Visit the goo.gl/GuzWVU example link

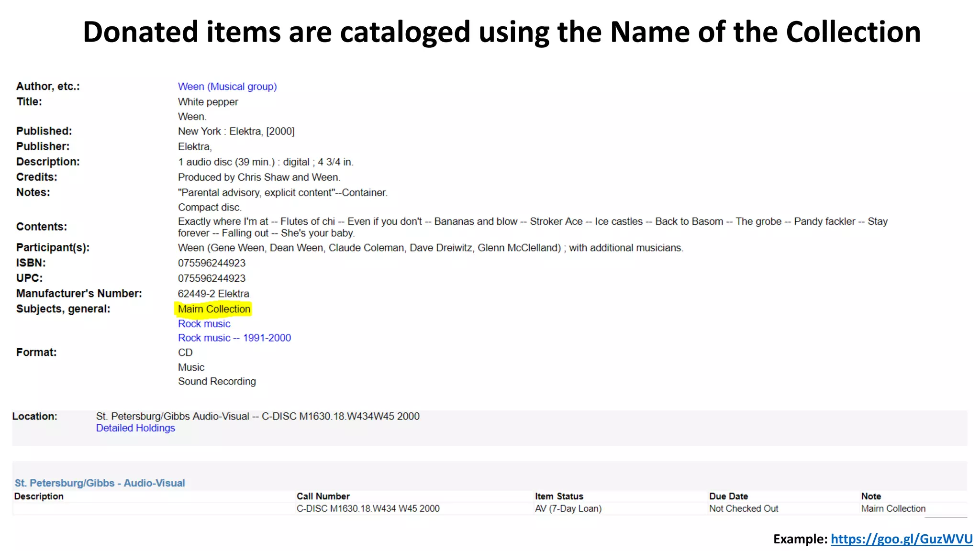pos(902,539)
